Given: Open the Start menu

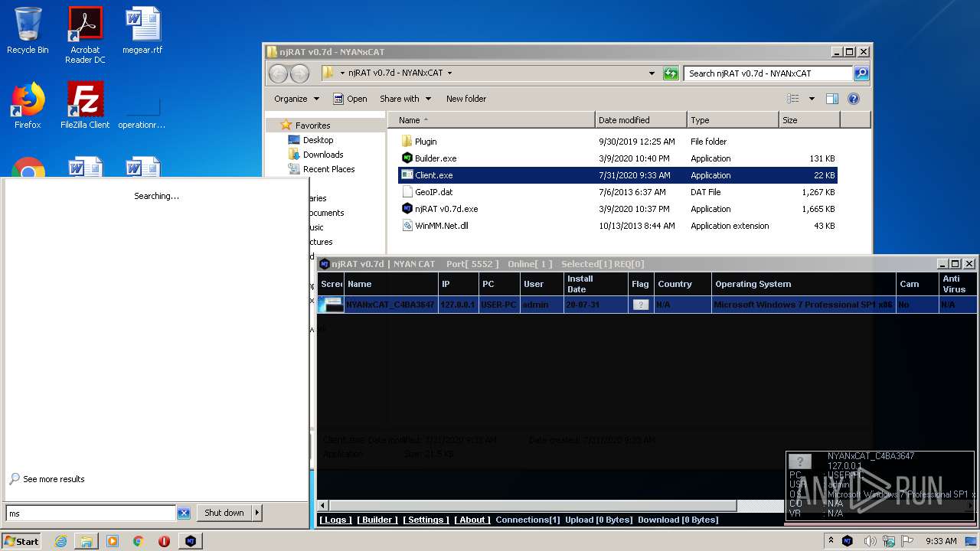Looking at the screenshot, I should click(x=21, y=541).
